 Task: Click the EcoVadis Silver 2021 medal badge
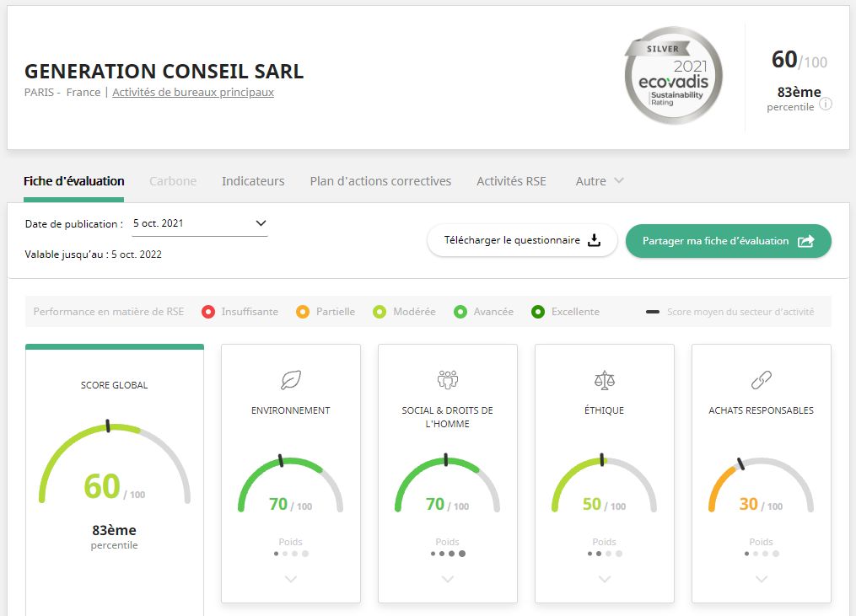tap(673, 75)
